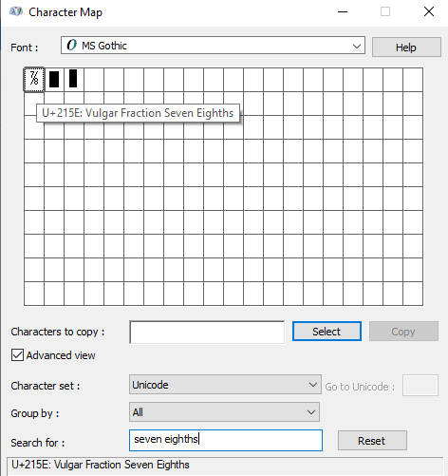Click the tooltip U+215E Vulgar Fraction Seven Eighths
Viewport: 448px width, 476px height.
(x=138, y=113)
